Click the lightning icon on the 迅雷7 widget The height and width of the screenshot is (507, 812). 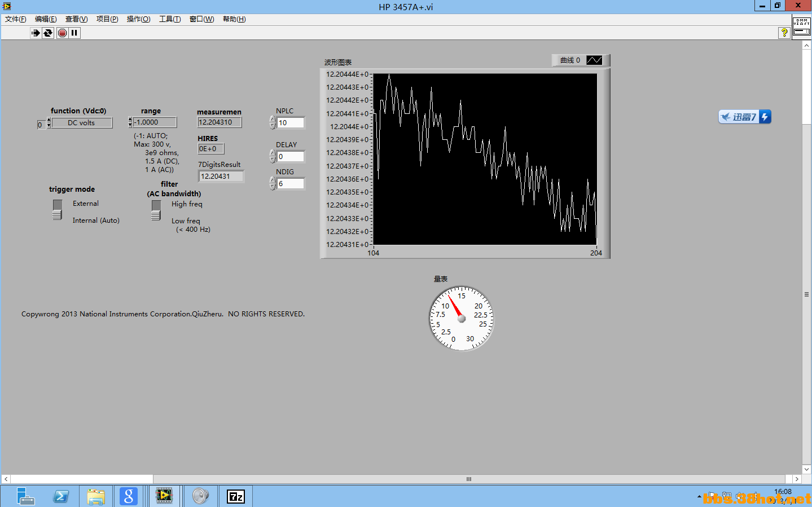tap(765, 117)
